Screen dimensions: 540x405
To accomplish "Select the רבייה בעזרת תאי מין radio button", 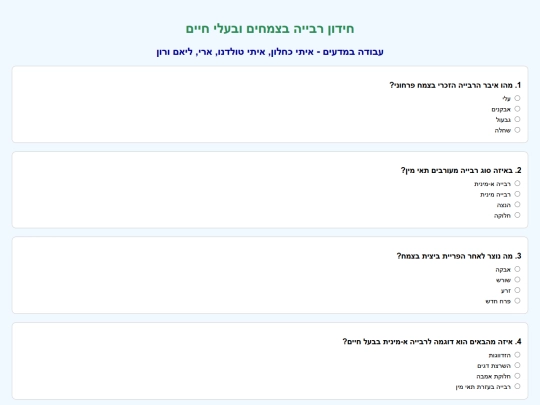I will (x=517, y=386).
